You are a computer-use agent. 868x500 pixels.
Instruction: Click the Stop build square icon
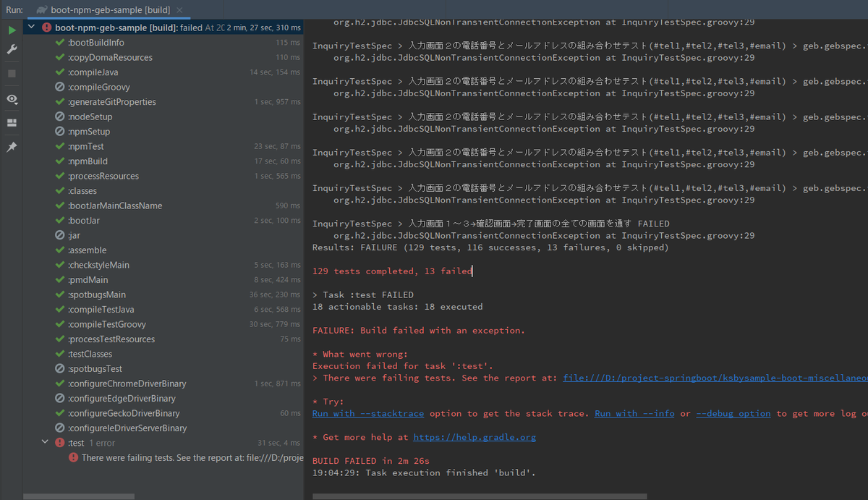click(x=12, y=73)
